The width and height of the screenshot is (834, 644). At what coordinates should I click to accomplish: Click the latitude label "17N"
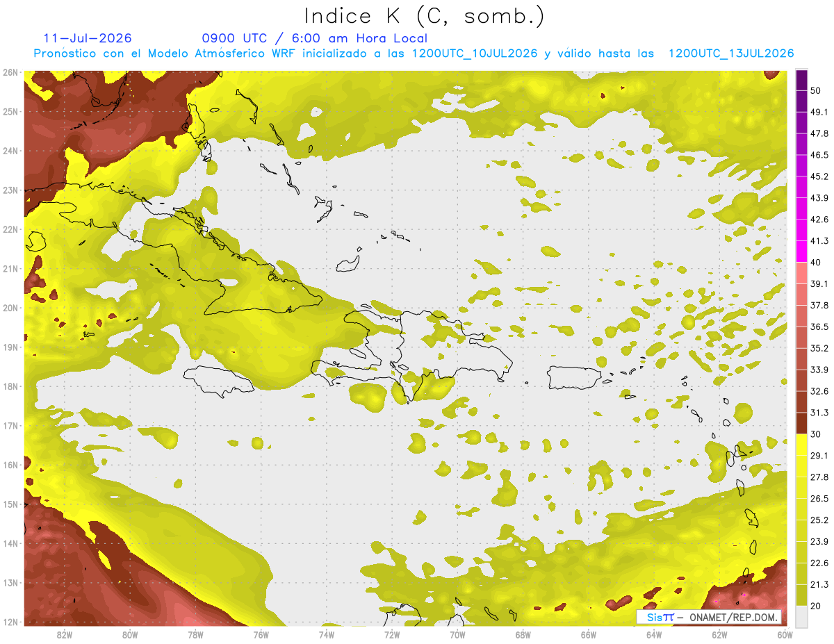pyautogui.click(x=10, y=425)
